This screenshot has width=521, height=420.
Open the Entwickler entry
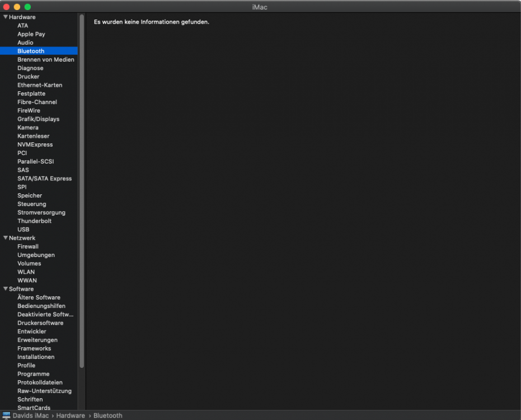point(31,332)
